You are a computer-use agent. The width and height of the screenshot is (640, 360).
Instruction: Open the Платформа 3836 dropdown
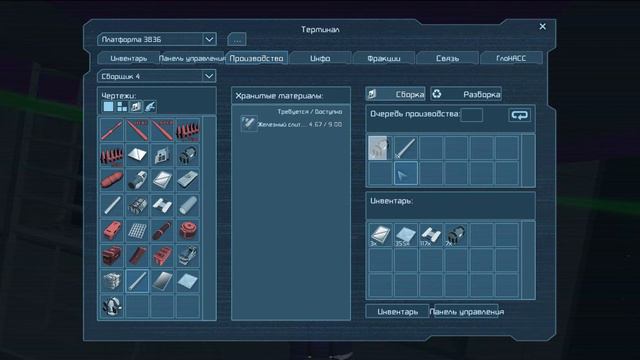point(157,40)
